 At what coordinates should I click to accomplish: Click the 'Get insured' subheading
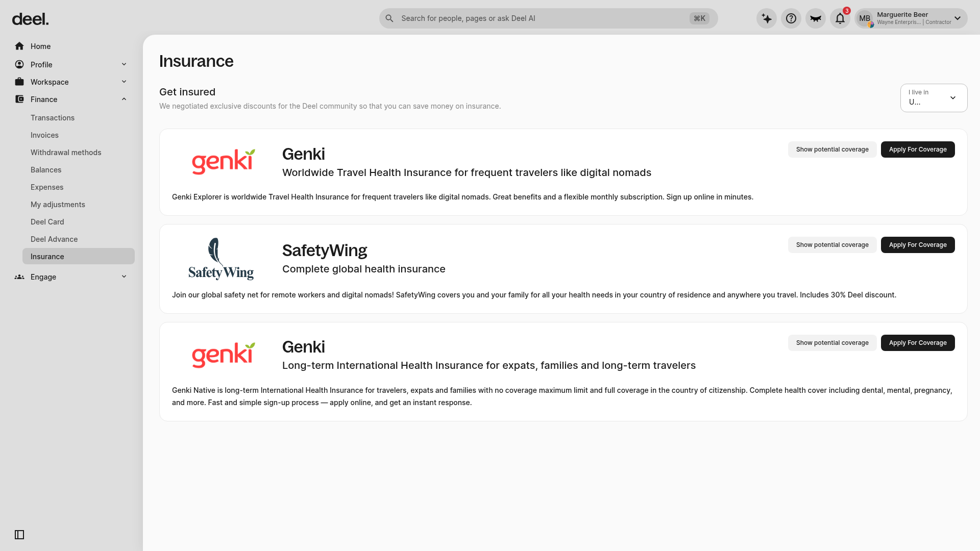tap(187, 92)
